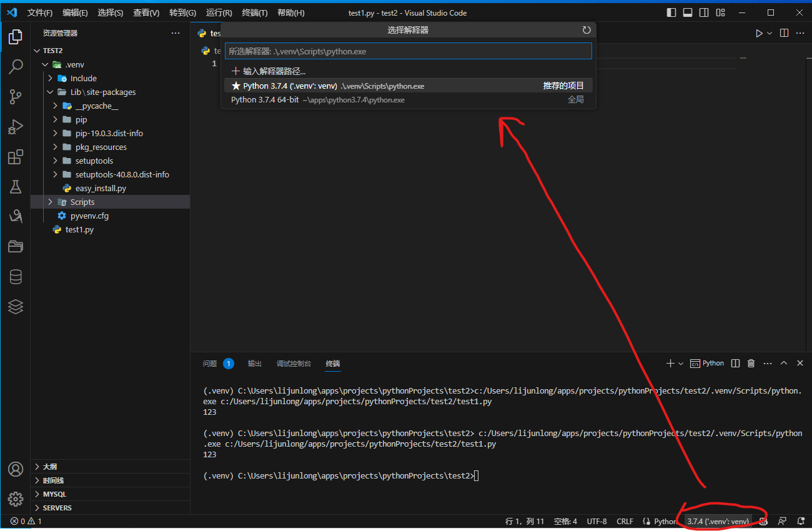Switch to the 调试控制台 tab

pyautogui.click(x=294, y=364)
